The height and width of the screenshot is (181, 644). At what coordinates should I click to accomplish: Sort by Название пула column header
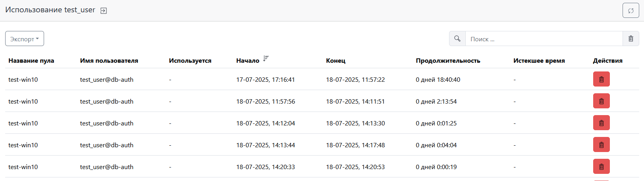(31, 61)
